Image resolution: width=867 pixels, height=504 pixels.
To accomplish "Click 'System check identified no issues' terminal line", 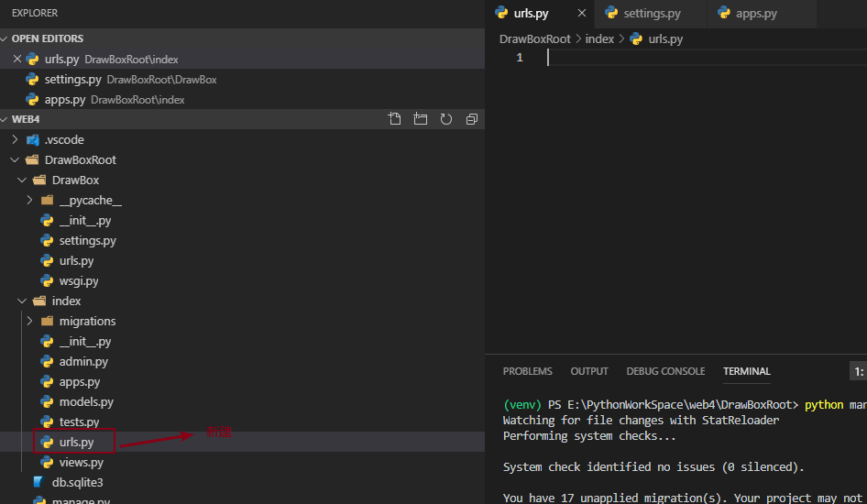I will click(653, 467).
